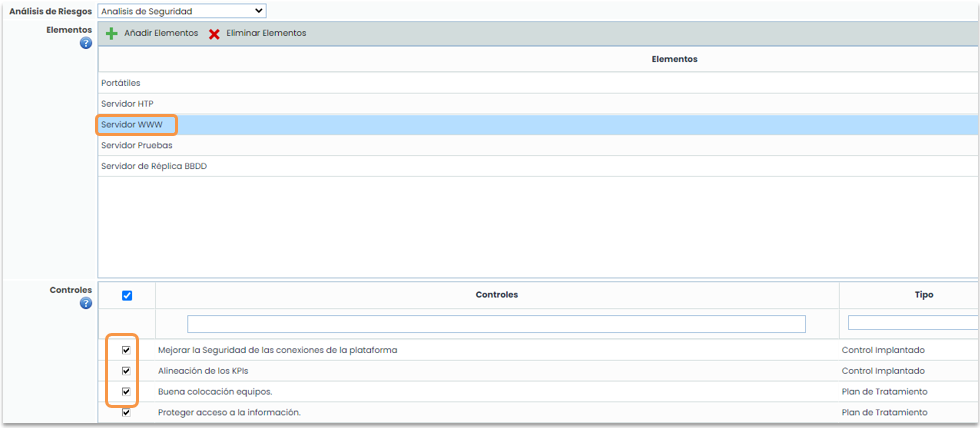The height and width of the screenshot is (428, 980).
Task: Sort by the Controles column header
Action: [x=497, y=295]
